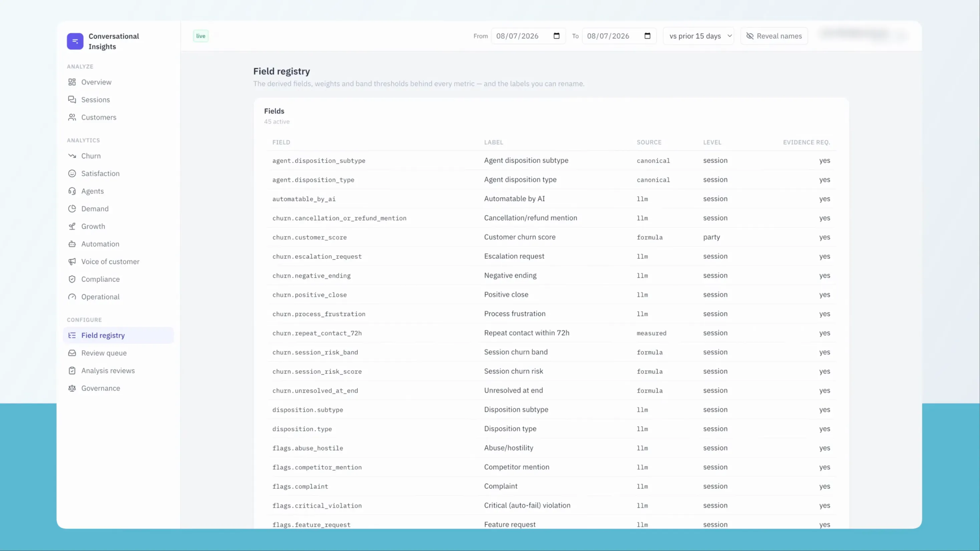
Task: Click the Demand pie chart icon
Action: coord(72,208)
